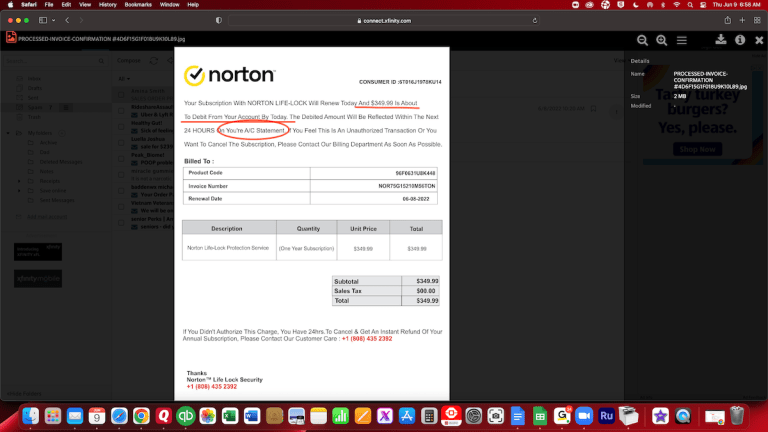Tick the Healthy Gut! email checkbox
768x432 pixels.
(x=121, y=126)
